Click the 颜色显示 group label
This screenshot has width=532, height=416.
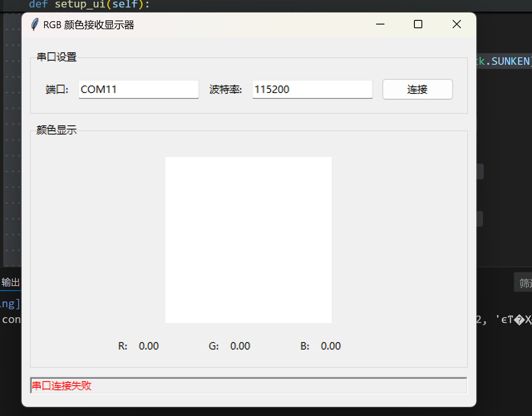click(57, 130)
